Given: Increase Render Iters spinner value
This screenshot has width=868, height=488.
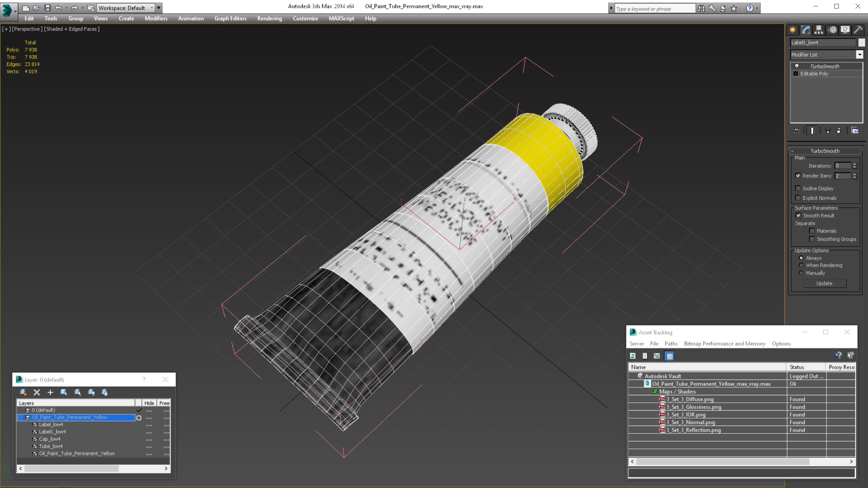Looking at the screenshot, I should point(854,174).
